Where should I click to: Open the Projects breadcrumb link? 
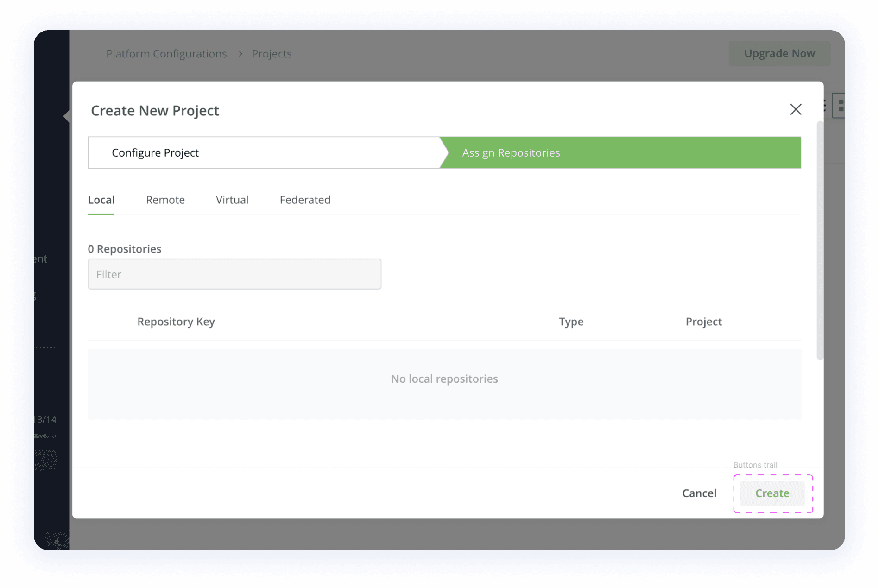tap(272, 54)
